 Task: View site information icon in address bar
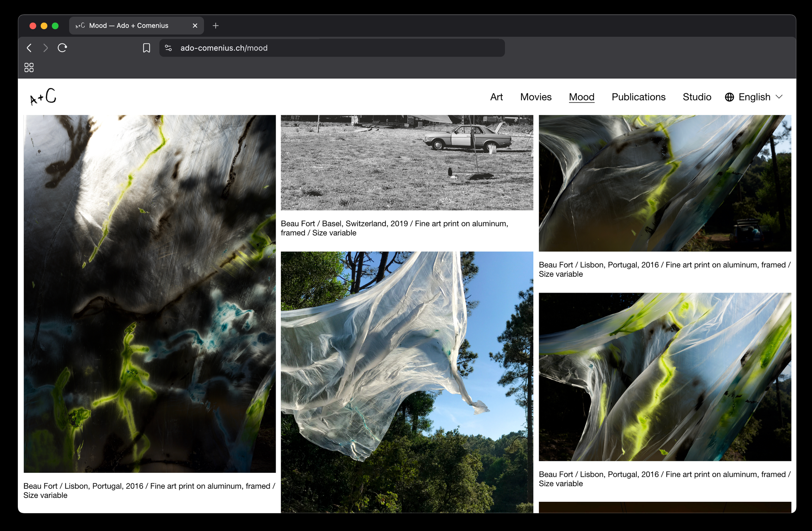(x=168, y=48)
